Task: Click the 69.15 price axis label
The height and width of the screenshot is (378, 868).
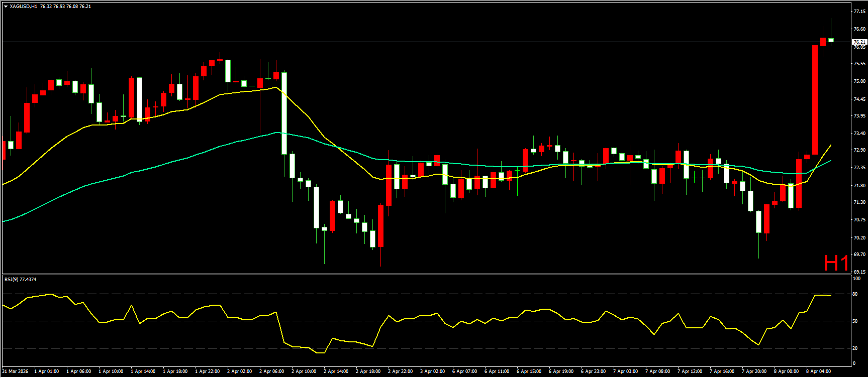Action: coord(859,272)
